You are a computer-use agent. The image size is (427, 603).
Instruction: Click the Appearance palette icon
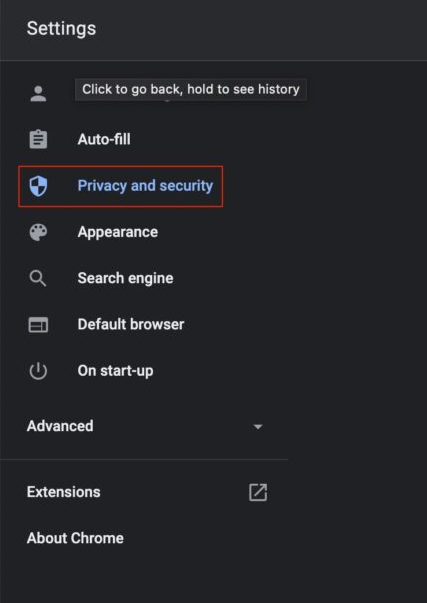pos(38,232)
